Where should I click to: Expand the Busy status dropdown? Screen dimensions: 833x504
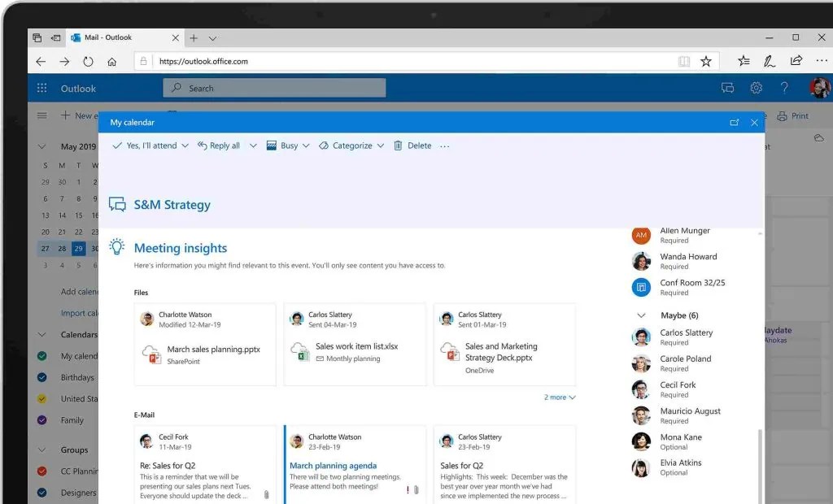pyautogui.click(x=306, y=145)
